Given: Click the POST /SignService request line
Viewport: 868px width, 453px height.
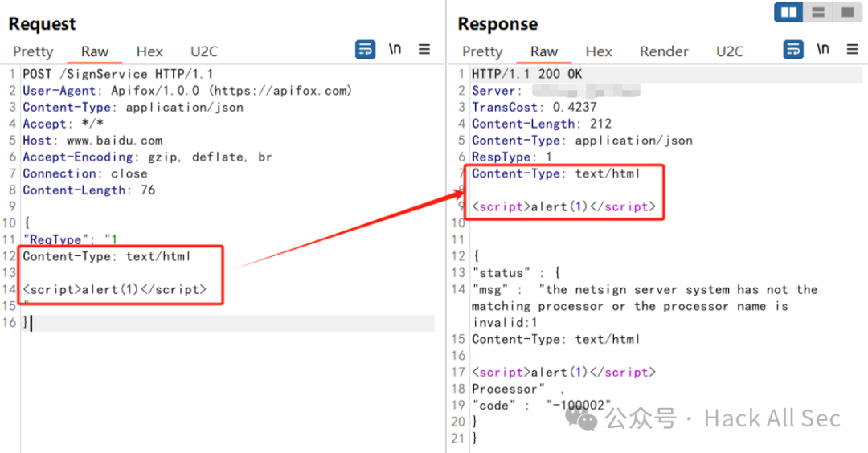Looking at the screenshot, I should (117, 74).
